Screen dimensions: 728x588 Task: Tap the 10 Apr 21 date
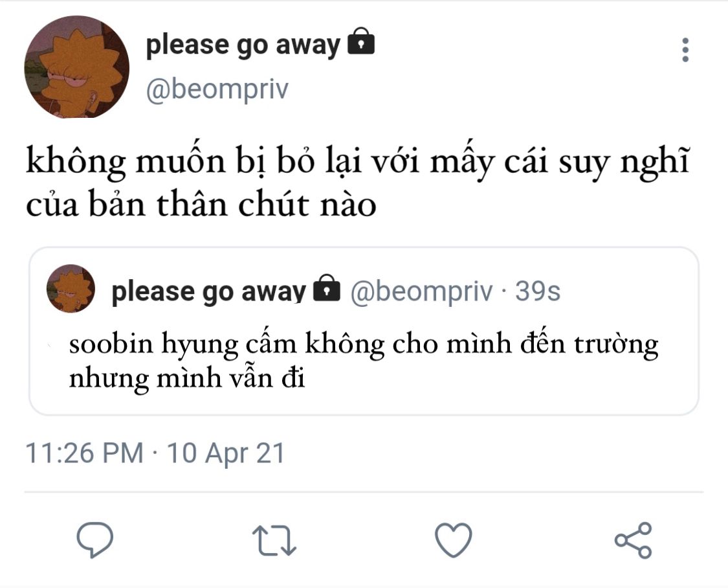click(226, 453)
